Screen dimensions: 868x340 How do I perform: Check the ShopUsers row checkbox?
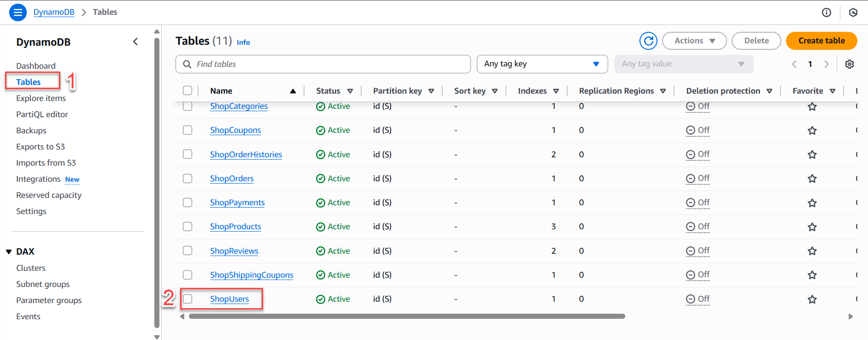tap(188, 299)
